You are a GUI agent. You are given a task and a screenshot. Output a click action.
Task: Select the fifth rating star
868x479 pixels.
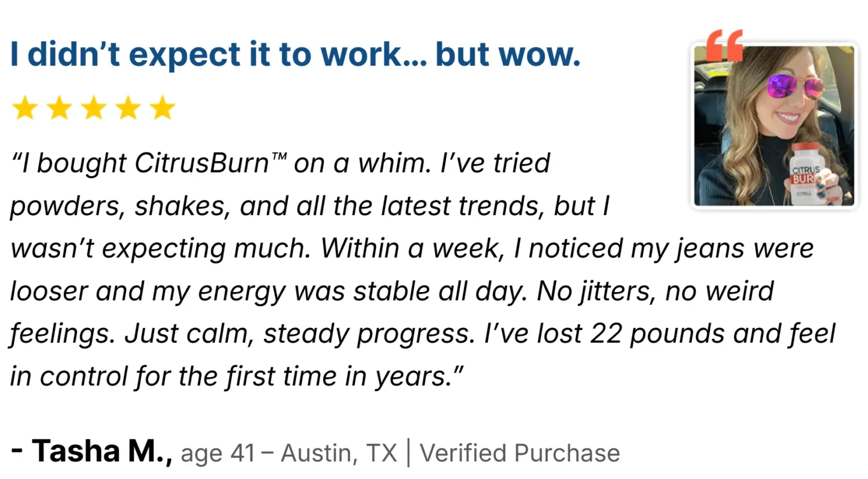(x=163, y=108)
